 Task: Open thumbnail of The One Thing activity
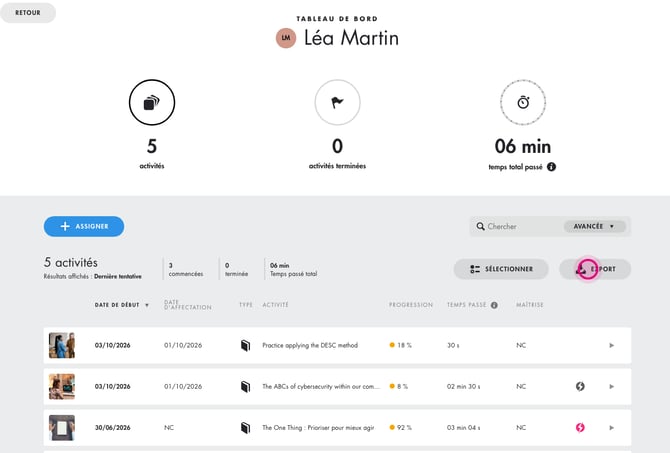click(x=62, y=427)
